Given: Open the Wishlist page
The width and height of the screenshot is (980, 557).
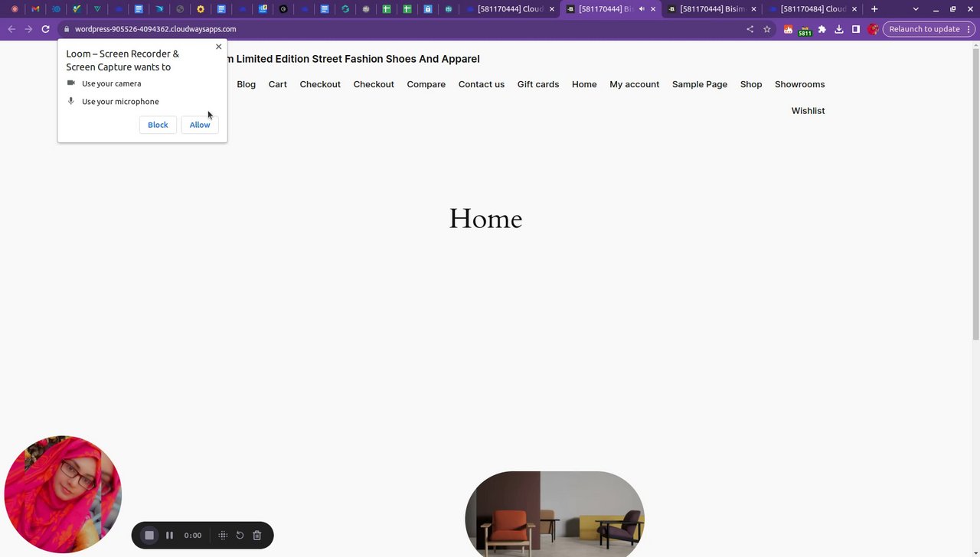Looking at the screenshot, I should coord(808,111).
